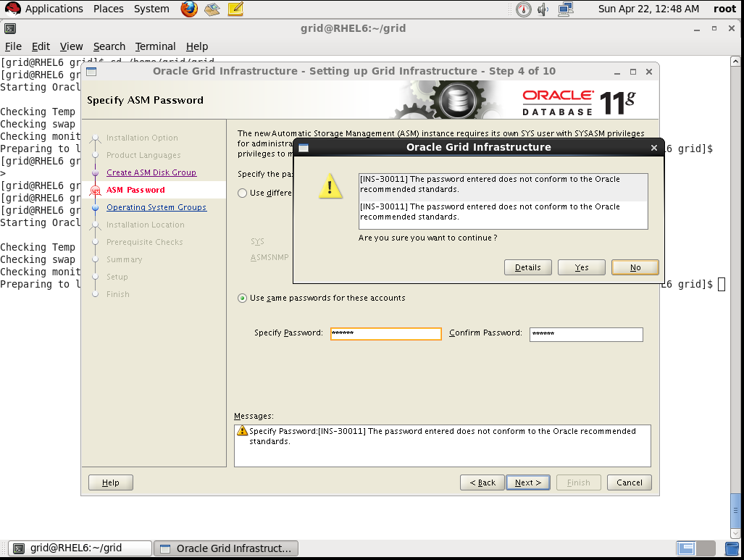
Task: Maximize the Grid Infrastructure installer window
Action: (x=633, y=72)
